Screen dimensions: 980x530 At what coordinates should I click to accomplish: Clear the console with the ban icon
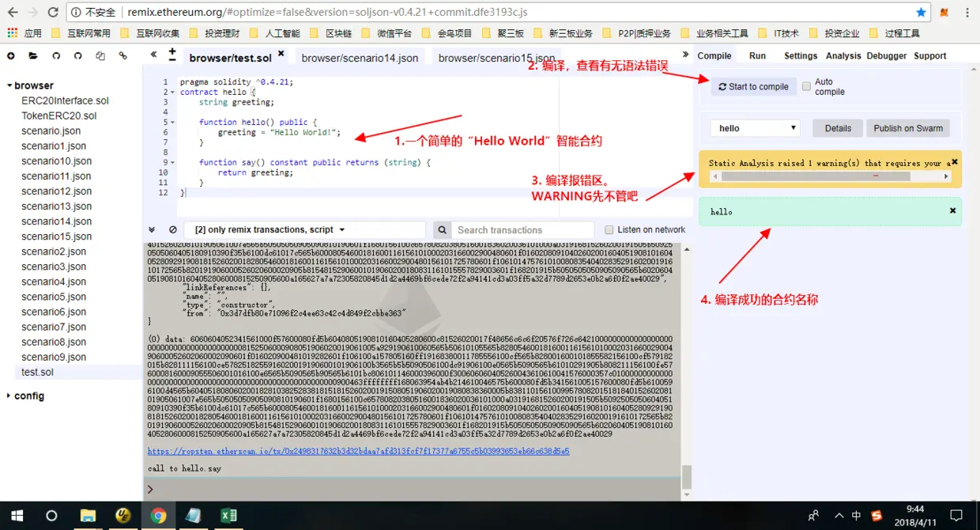click(x=173, y=229)
